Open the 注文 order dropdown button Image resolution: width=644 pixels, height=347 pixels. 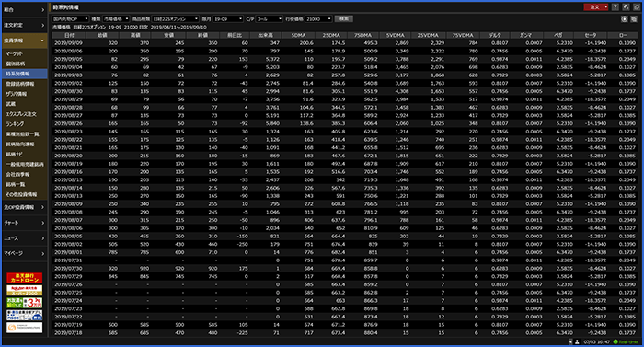click(596, 7)
